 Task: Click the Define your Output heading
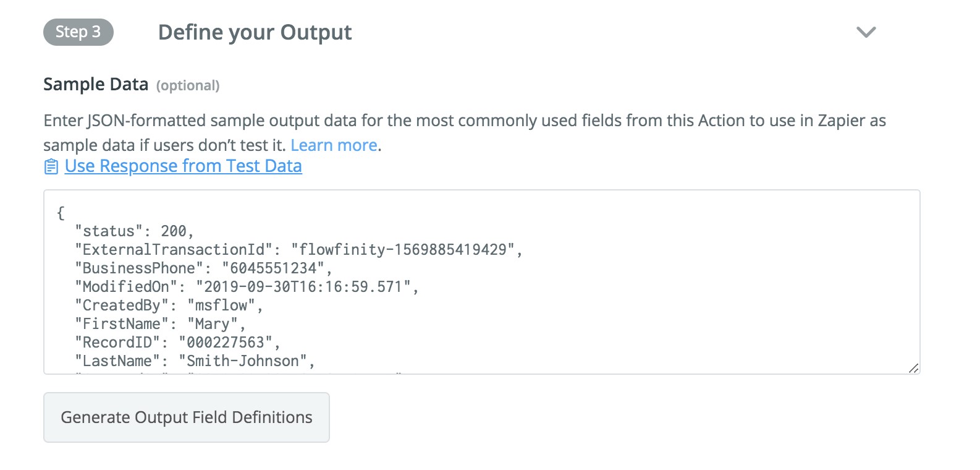pyautogui.click(x=255, y=32)
